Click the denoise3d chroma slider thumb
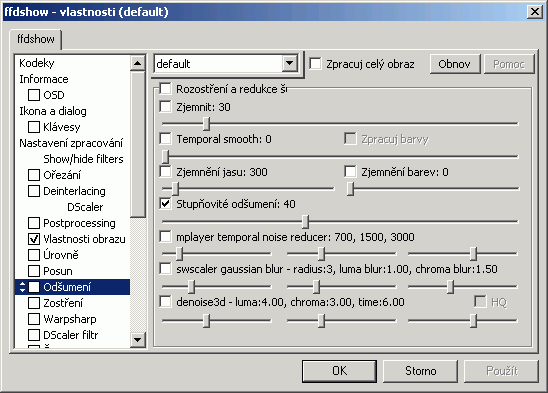The image size is (548, 393). (322, 321)
